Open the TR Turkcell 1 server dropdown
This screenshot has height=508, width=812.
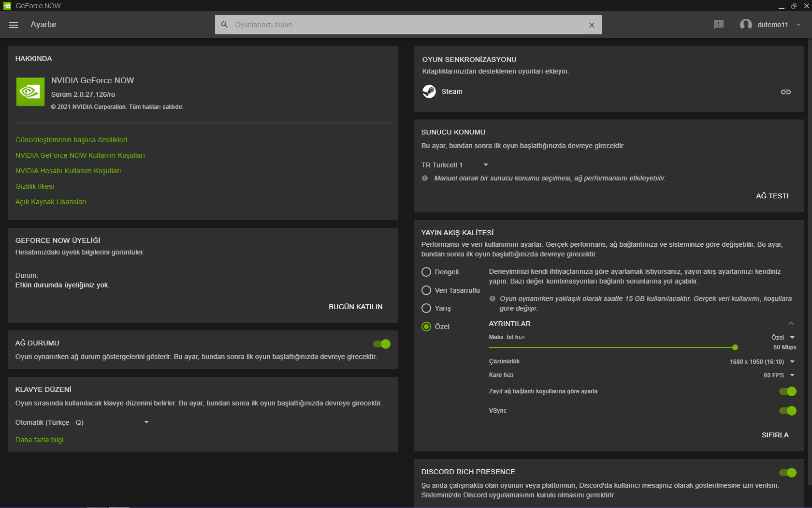[455, 165]
